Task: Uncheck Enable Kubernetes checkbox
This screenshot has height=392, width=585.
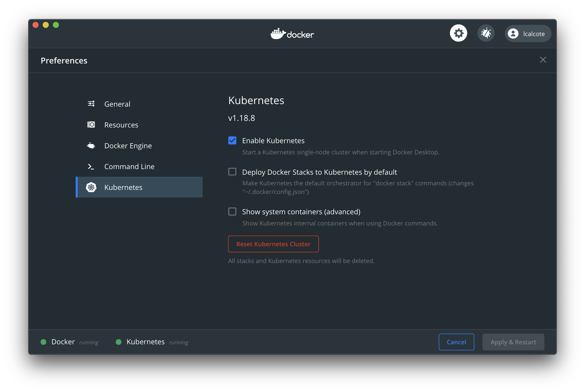Action: pos(232,140)
